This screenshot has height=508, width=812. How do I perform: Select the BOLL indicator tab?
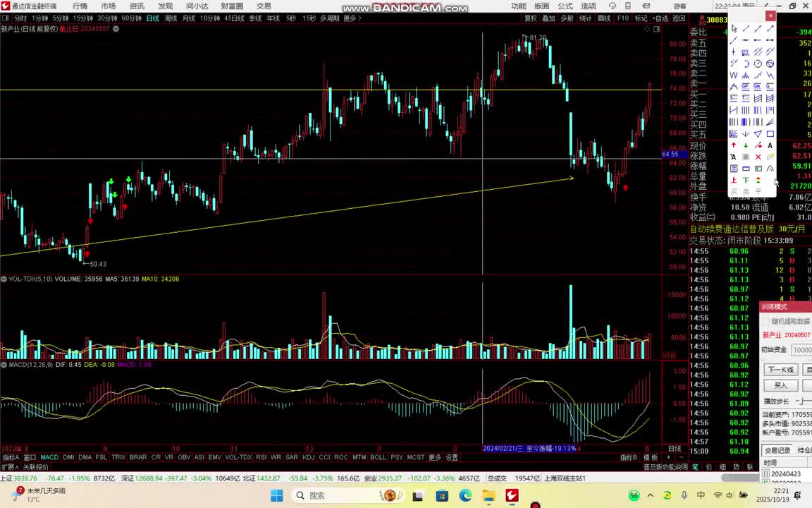(378, 457)
